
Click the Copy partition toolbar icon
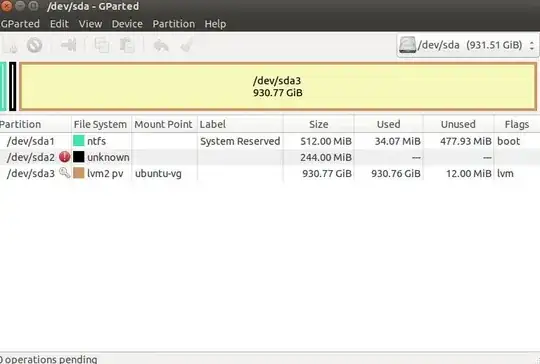click(102, 45)
